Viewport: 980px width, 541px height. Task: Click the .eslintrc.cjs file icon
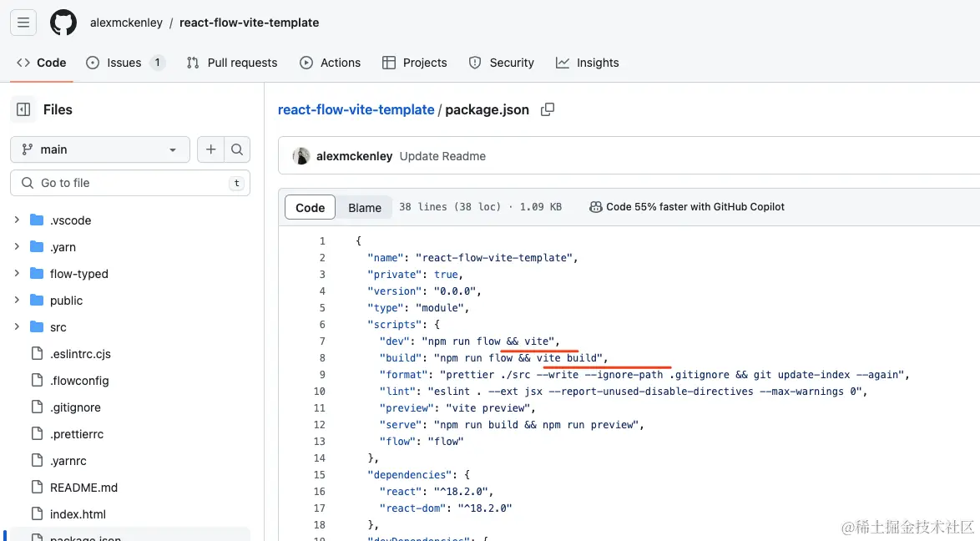pyautogui.click(x=37, y=353)
